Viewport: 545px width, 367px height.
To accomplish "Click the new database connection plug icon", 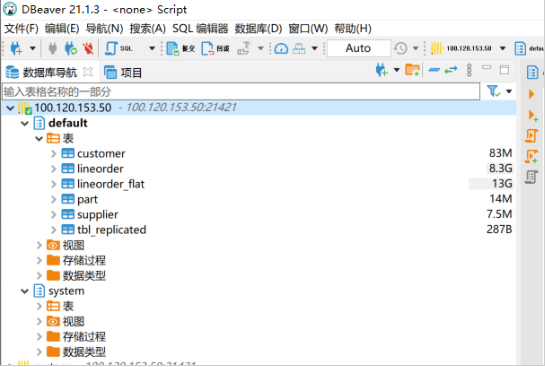I will [x=16, y=48].
